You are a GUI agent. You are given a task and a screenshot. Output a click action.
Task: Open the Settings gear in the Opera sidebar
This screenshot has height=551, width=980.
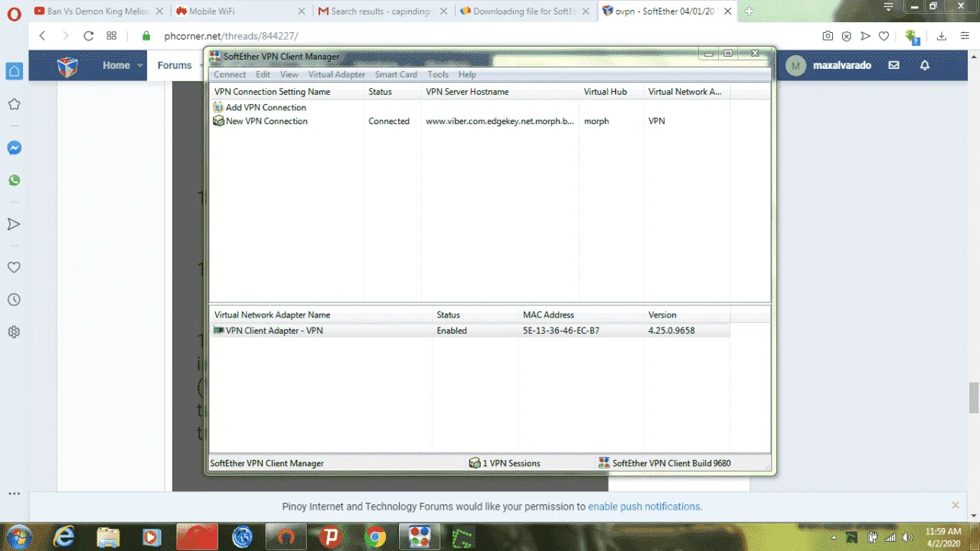click(x=14, y=332)
